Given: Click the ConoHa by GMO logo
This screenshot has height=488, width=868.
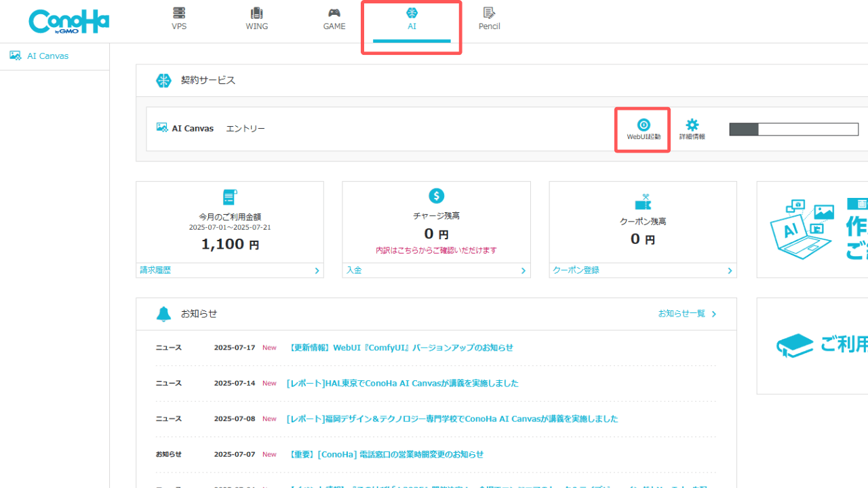Looking at the screenshot, I should point(68,22).
